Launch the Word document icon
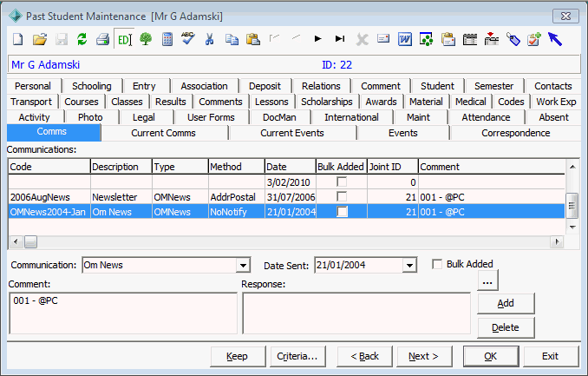Image resolution: width=588 pixels, height=376 pixels. pos(405,39)
